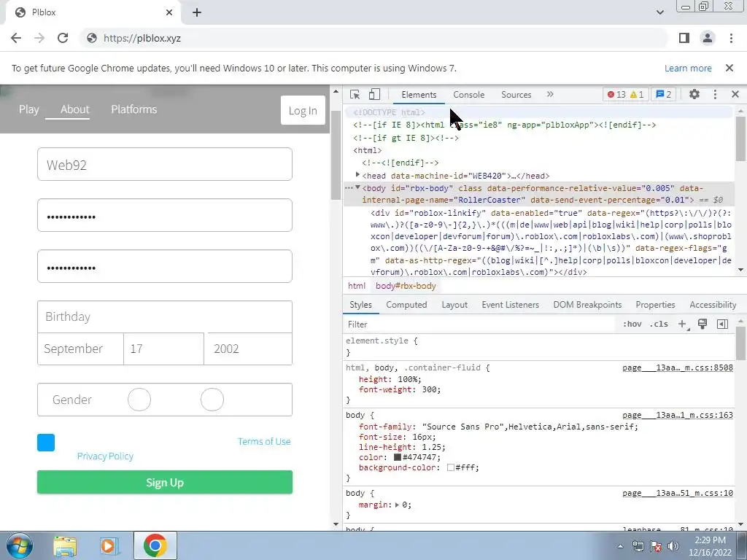The image size is (747, 560).
Task: Click the volume speaker tray icon
Action: (x=673, y=546)
